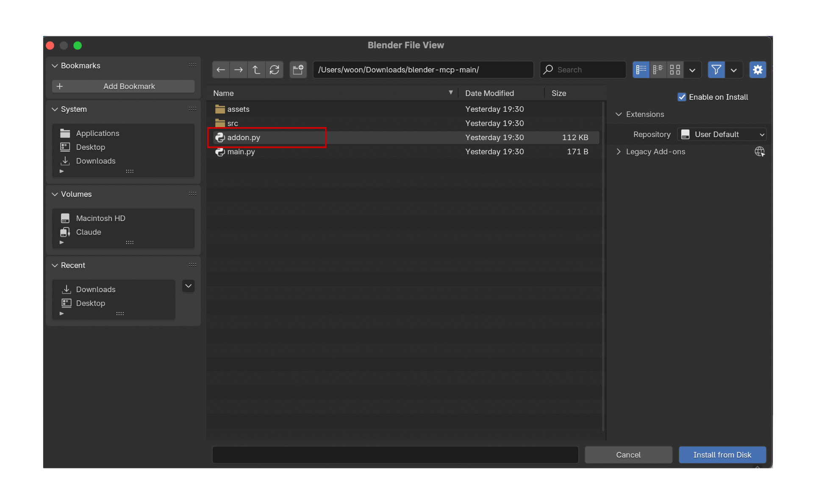Click Install from Disk button
The height and width of the screenshot is (504, 816).
click(x=722, y=455)
